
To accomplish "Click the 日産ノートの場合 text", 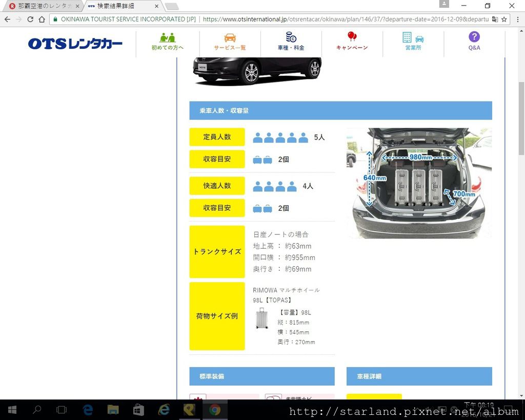I will pyautogui.click(x=280, y=234).
